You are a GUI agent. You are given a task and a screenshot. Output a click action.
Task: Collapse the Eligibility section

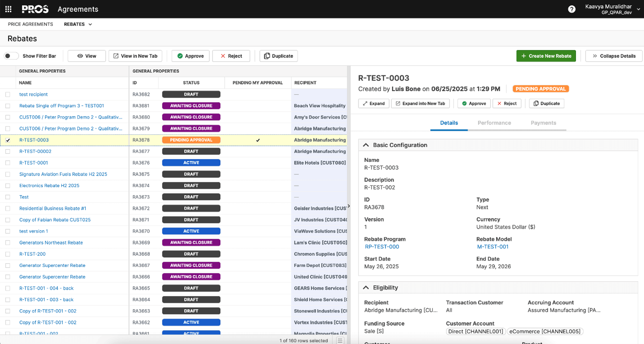tap(366, 288)
